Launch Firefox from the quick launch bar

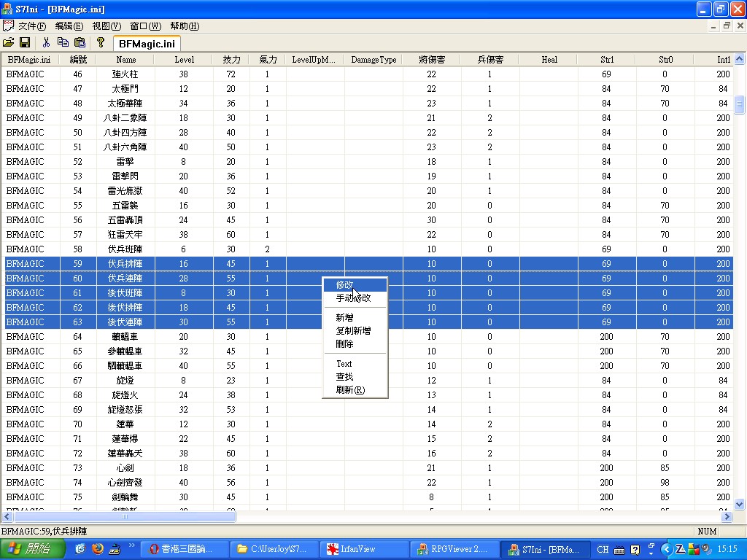pos(98,549)
